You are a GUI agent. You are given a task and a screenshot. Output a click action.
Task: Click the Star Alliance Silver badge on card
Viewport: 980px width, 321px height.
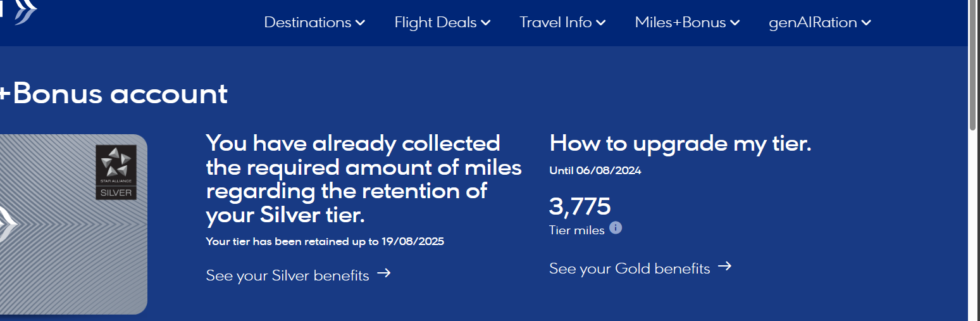tap(116, 172)
